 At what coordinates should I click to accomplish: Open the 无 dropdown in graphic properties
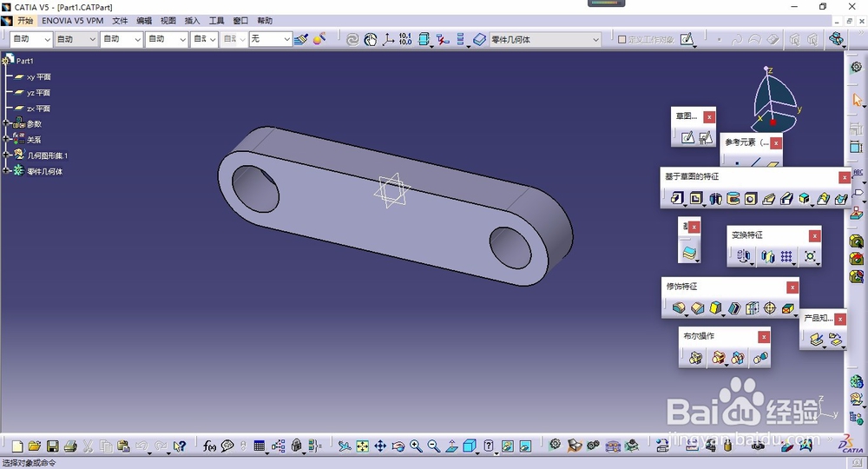[x=286, y=39]
